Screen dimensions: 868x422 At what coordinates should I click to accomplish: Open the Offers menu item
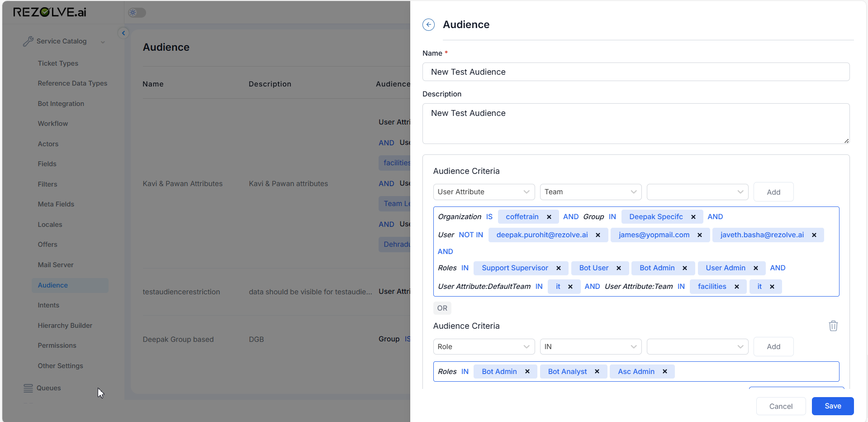click(x=47, y=245)
